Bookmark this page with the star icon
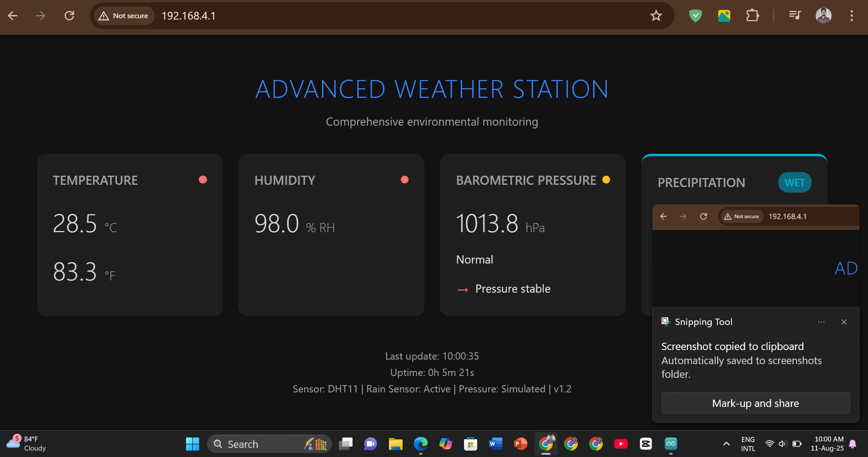The height and width of the screenshot is (457, 868). click(656, 16)
